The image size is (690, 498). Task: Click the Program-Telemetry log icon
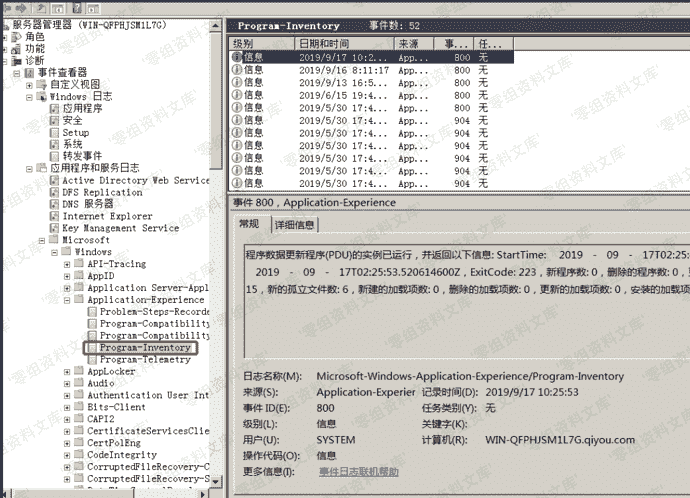pos(92,360)
